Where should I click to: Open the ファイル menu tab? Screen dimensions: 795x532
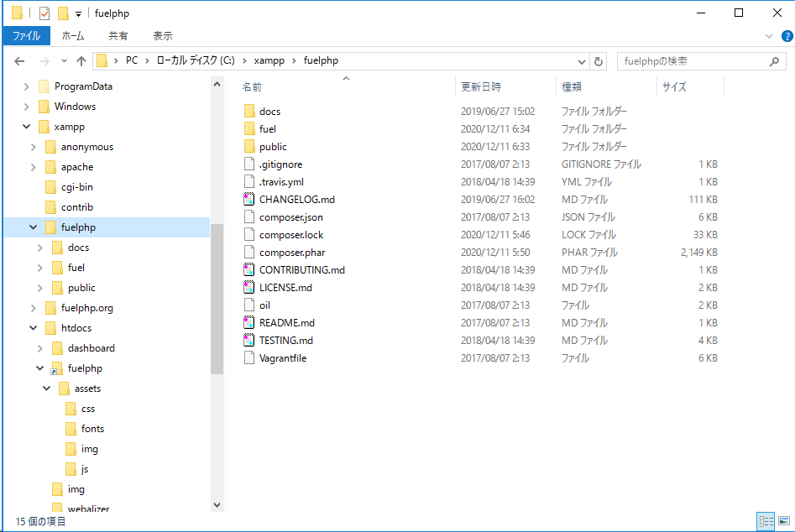click(x=26, y=36)
